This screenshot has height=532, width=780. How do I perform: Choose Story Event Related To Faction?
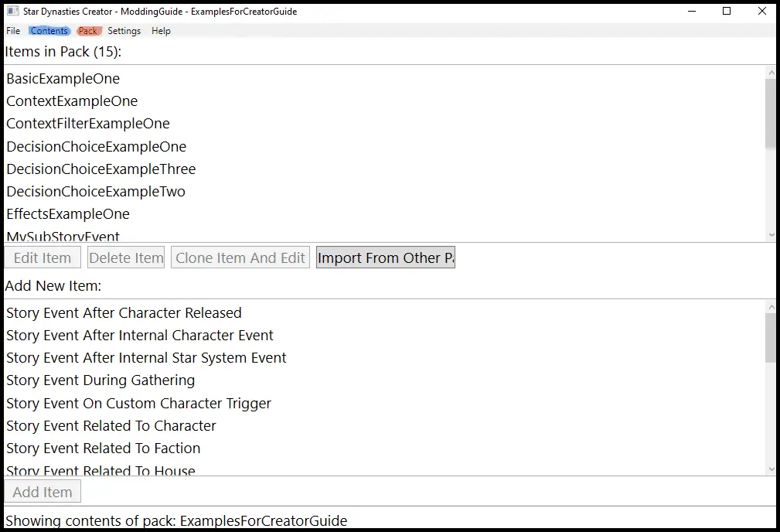[384, 448]
